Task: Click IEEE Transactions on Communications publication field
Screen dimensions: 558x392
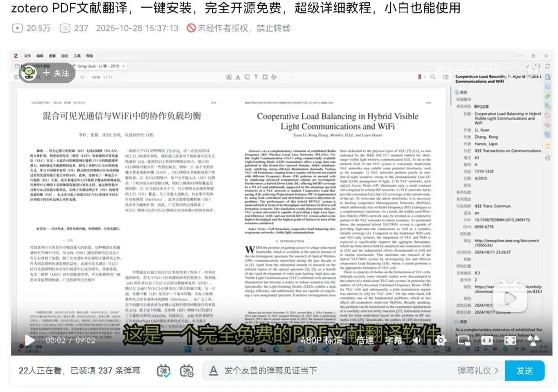Action: (x=507, y=151)
